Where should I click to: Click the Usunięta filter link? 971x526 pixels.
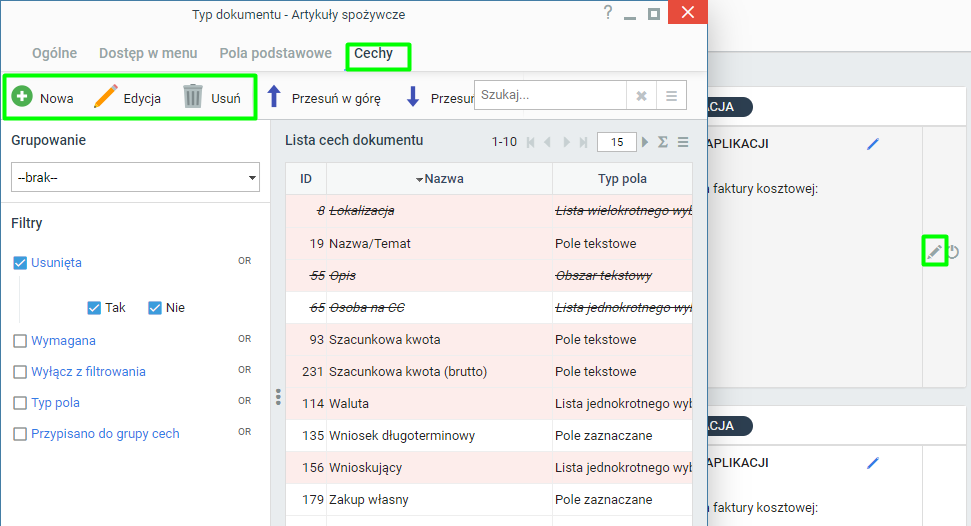[56, 263]
